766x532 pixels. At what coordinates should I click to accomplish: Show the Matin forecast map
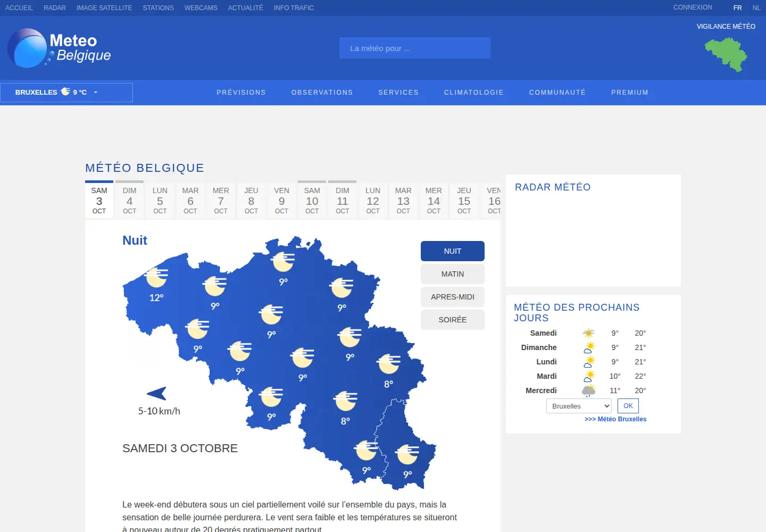point(453,274)
